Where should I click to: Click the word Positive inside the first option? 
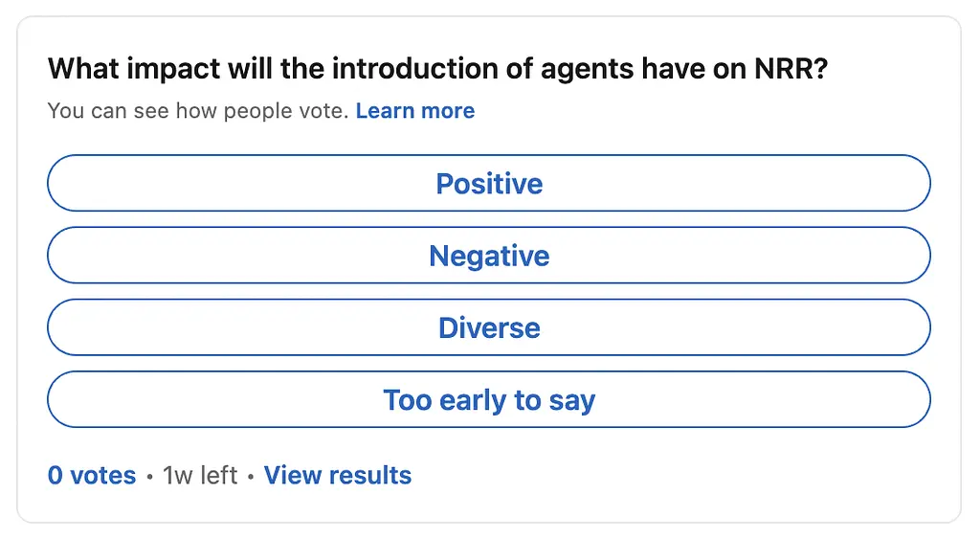coord(489,184)
